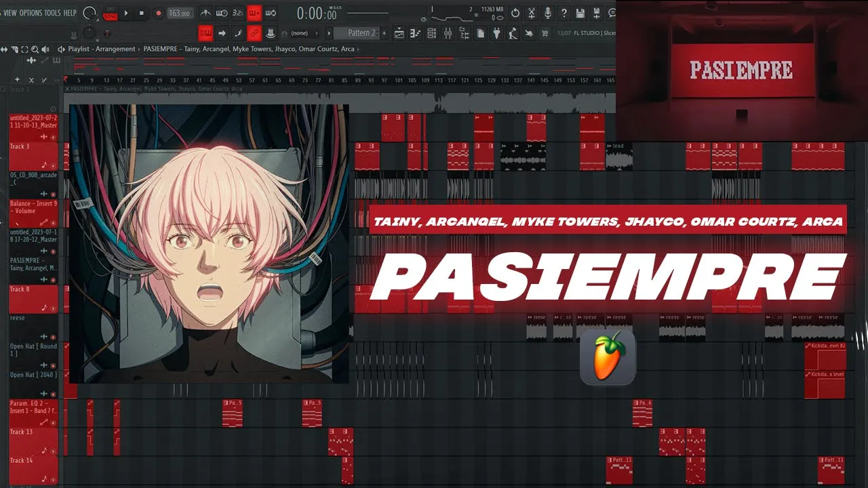The image size is (868, 488).
Task: Select the Track 13 header
Action: pos(33,441)
